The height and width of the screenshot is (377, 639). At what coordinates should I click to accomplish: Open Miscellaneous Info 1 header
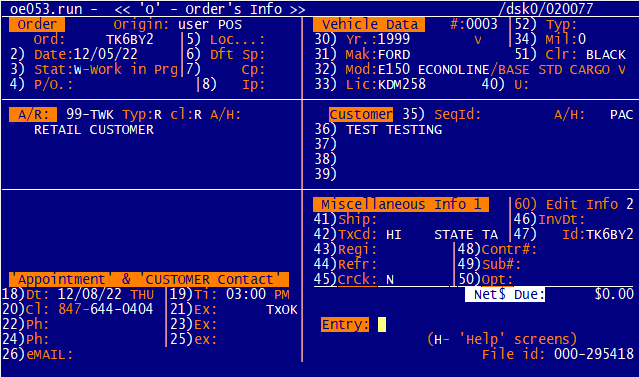tap(401, 204)
